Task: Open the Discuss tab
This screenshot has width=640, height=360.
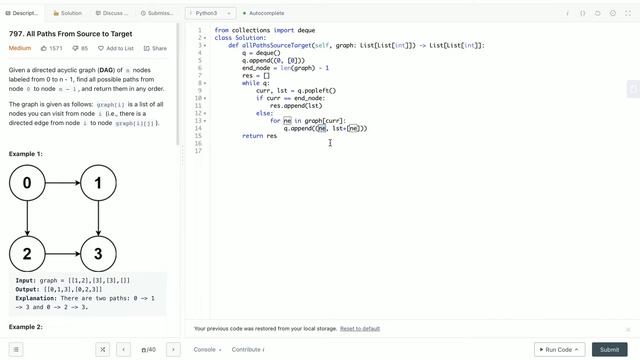Action: pos(112,13)
